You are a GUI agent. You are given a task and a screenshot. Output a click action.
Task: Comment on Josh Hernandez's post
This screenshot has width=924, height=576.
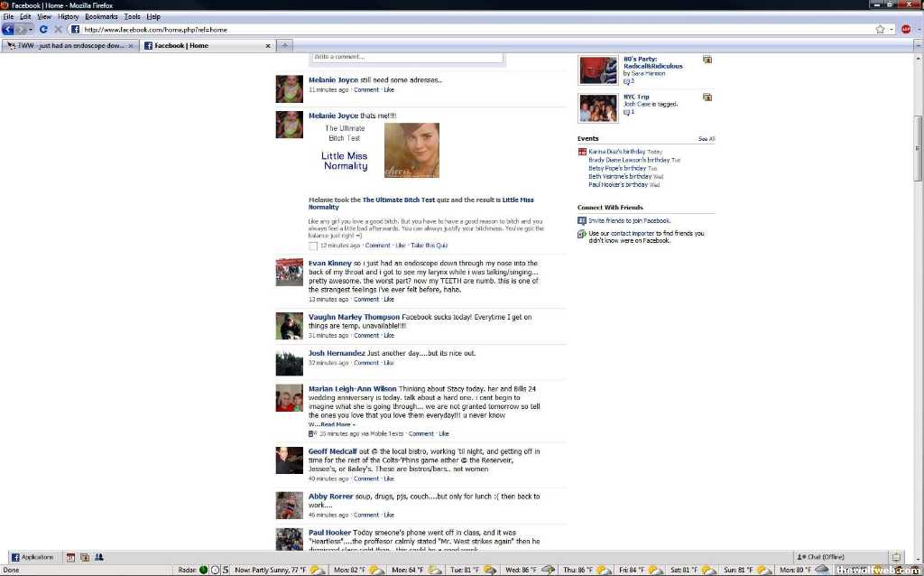point(366,363)
